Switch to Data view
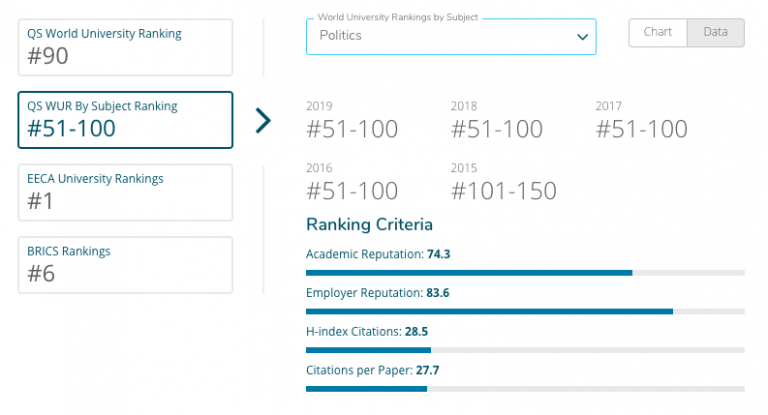The height and width of the screenshot is (415, 768). (x=715, y=32)
